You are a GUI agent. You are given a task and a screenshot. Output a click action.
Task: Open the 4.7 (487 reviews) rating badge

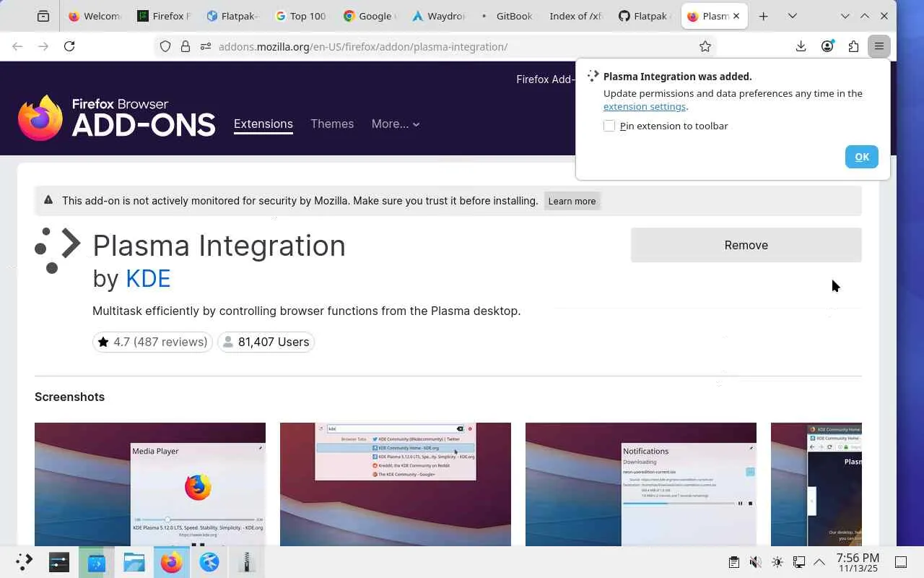point(152,342)
